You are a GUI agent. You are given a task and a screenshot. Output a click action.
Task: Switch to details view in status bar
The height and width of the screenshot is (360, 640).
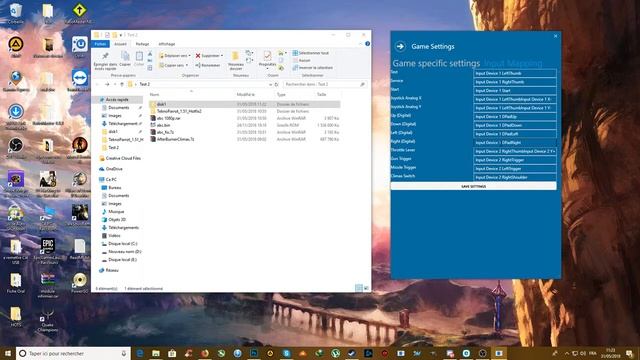[x=359, y=288]
